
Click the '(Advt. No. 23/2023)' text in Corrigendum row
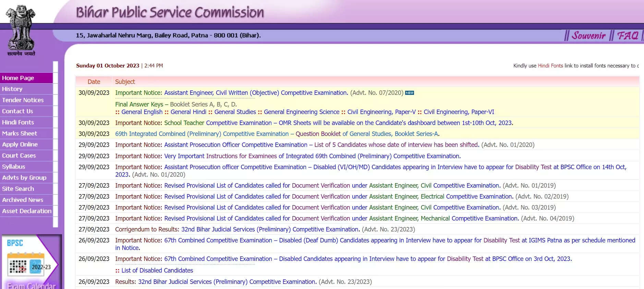pyautogui.click(x=388, y=229)
